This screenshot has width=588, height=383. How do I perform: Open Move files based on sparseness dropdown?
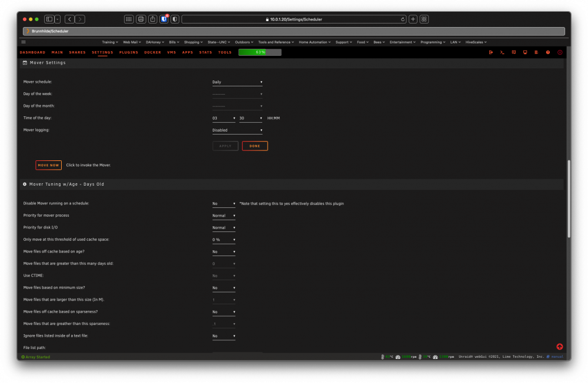pyautogui.click(x=224, y=312)
